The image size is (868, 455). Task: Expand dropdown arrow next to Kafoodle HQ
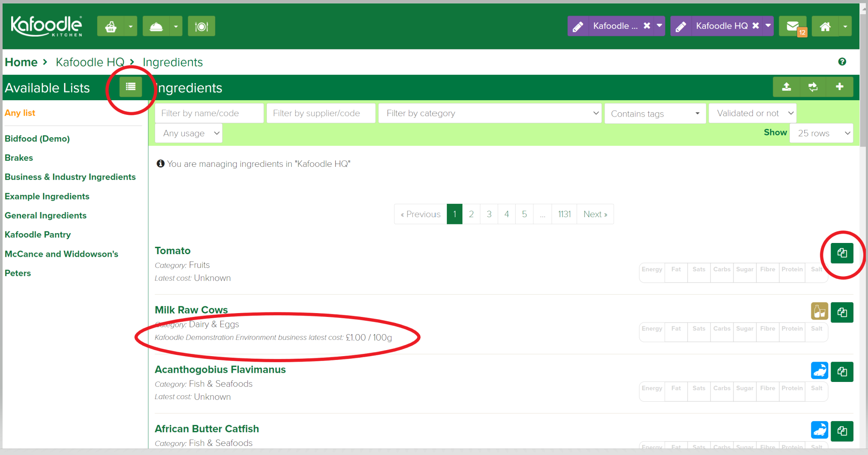[x=768, y=26]
